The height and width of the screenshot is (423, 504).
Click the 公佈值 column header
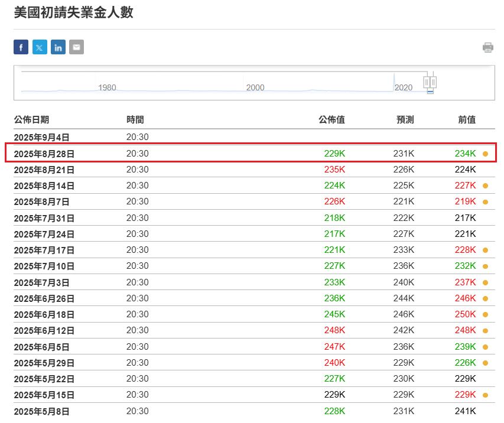coord(331,120)
